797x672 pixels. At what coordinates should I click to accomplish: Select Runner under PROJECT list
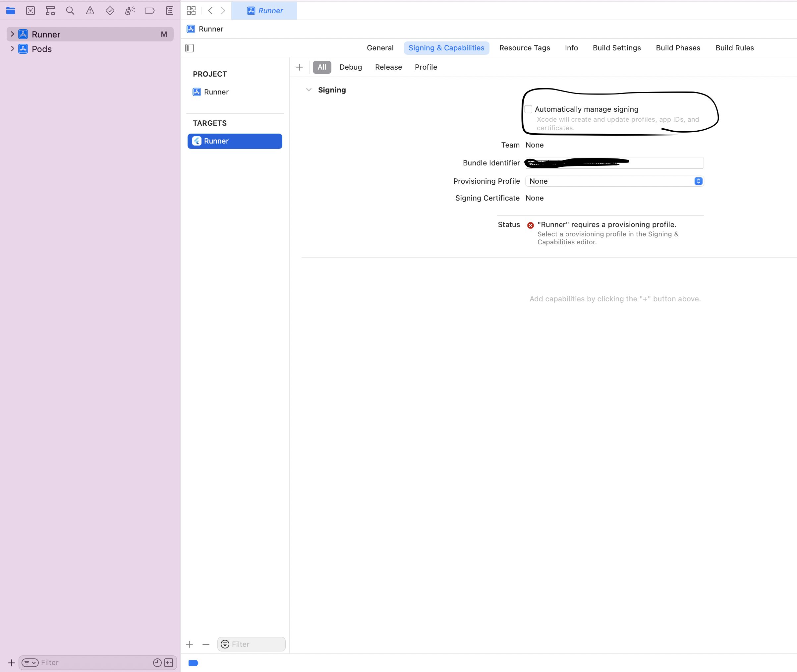(216, 92)
